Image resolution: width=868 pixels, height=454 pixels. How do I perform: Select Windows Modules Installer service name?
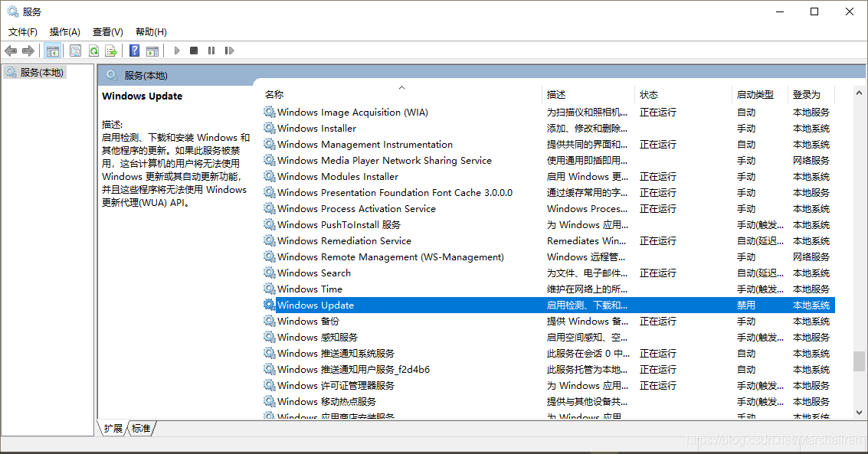pos(338,176)
